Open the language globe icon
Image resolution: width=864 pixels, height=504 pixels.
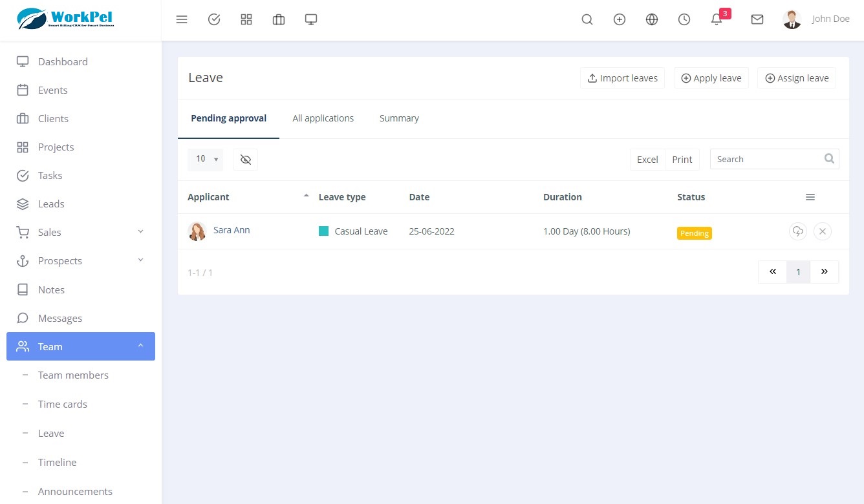click(x=652, y=20)
